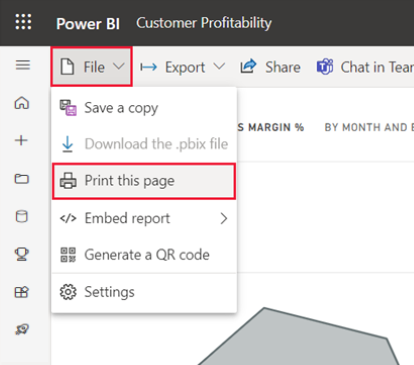Select Save a copy menu item
Viewport: 414px width, 365px height.
pyautogui.click(x=144, y=108)
